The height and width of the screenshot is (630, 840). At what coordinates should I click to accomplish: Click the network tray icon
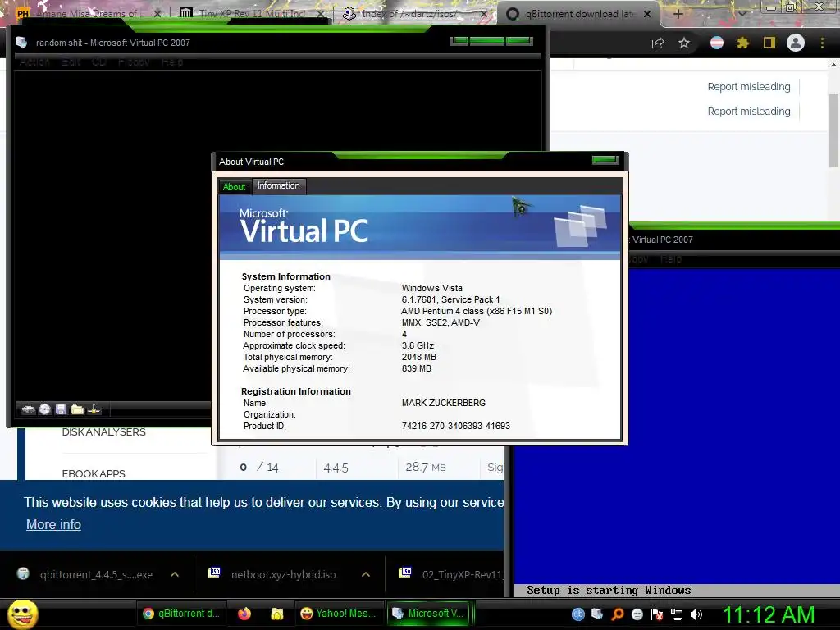(677, 615)
